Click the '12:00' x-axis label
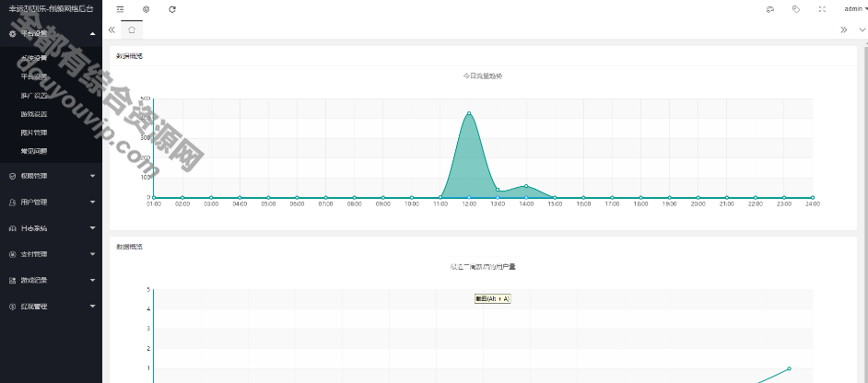 click(x=469, y=204)
